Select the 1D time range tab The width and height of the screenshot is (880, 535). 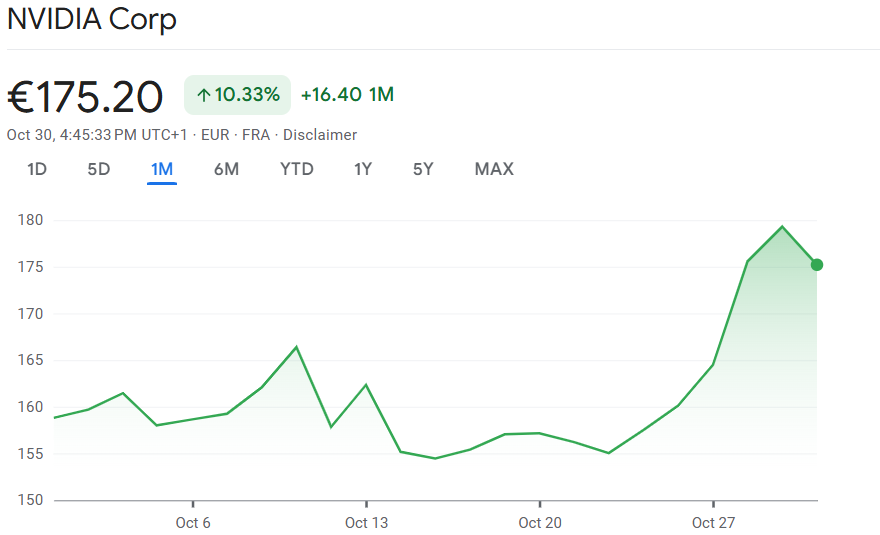point(37,169)
